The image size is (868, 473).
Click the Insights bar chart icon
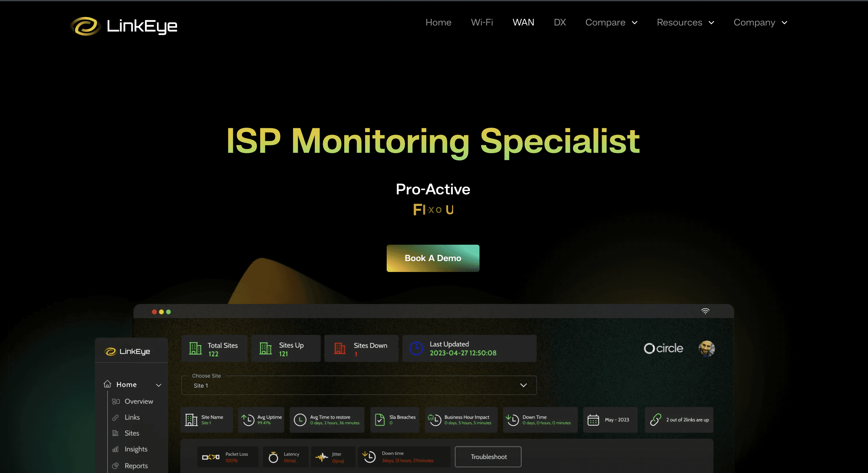tap(115, 449)
